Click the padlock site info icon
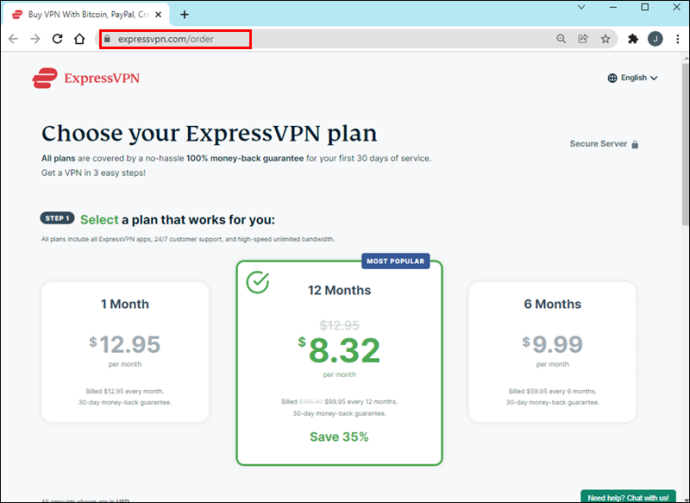Viewport: 690px width, 503px height. click(107, 39)
